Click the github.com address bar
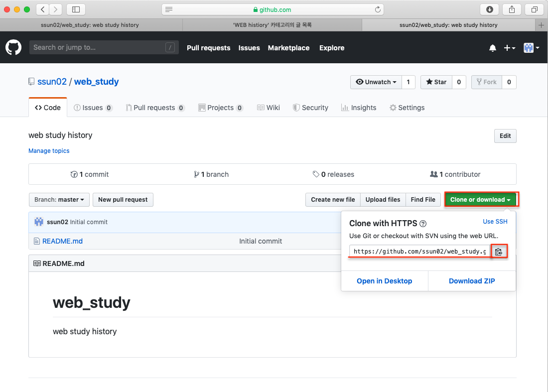 click(x=273, y=9)
